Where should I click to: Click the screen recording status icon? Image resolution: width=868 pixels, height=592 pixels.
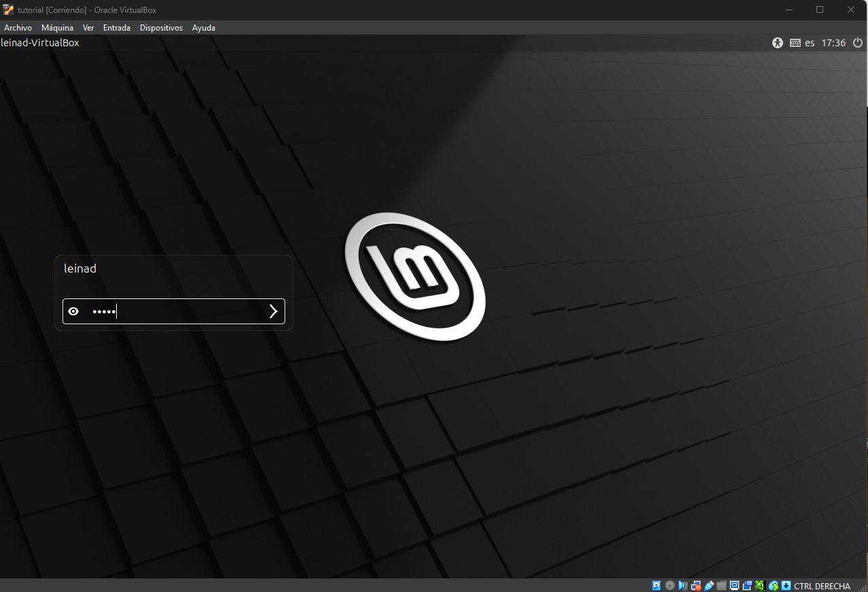pos(747,586)
